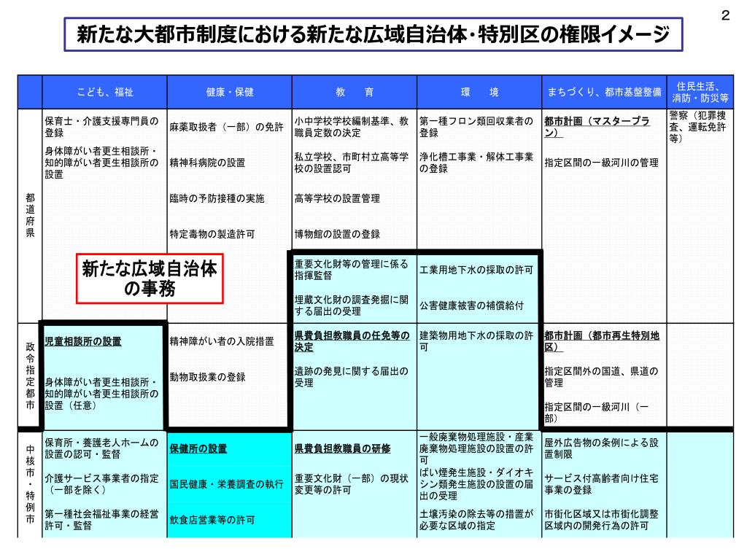Click 精神障がい者の入院措置 text
The width and height of the screenshot is (747, 560).
pyautogui.click(x=222, y=341)
